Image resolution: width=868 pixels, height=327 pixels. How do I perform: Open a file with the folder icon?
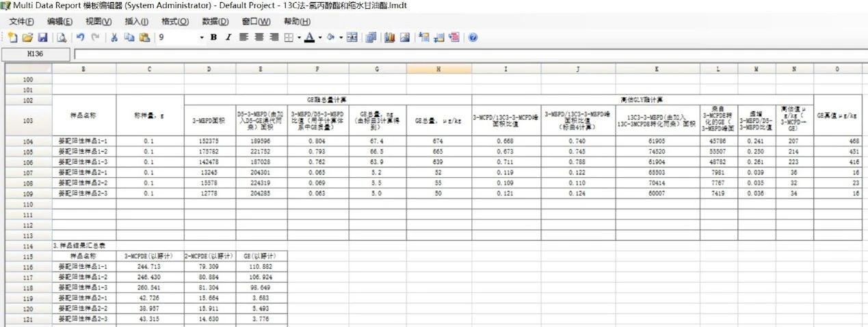[x=27, y=37]
